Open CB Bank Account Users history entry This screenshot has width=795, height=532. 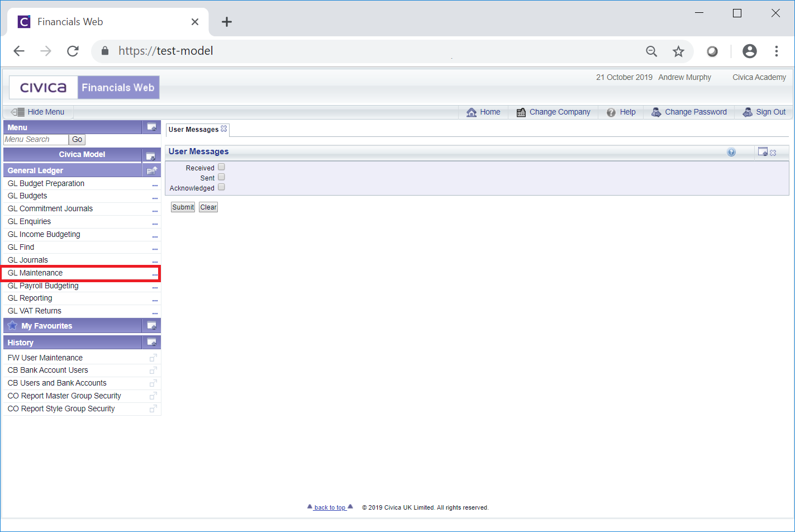coord(48,370)
